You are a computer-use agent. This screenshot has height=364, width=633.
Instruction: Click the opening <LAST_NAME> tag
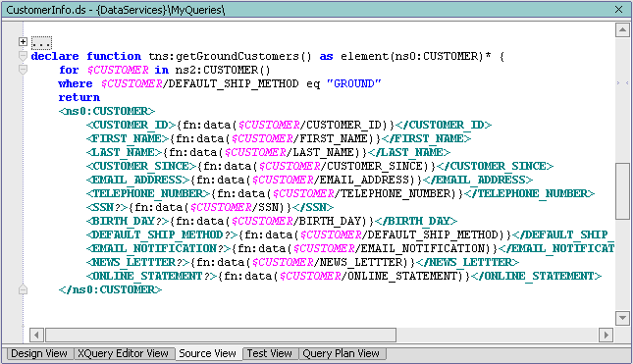point(124,152)
